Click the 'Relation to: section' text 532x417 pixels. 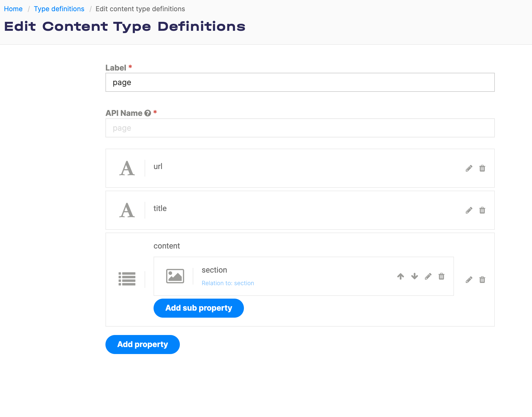click(x=228, y=283)
